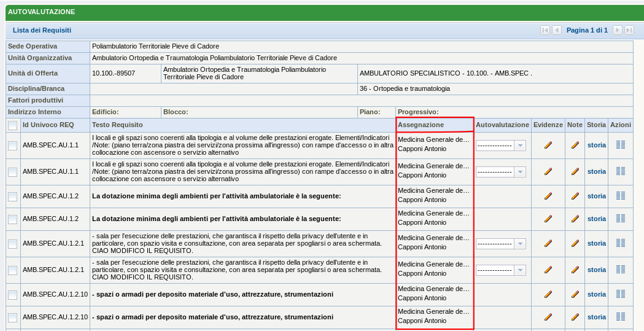
Task: Open gray Azioni icon for AMB.SPEC.AU.1.2.10
Action: click(620, 317)
